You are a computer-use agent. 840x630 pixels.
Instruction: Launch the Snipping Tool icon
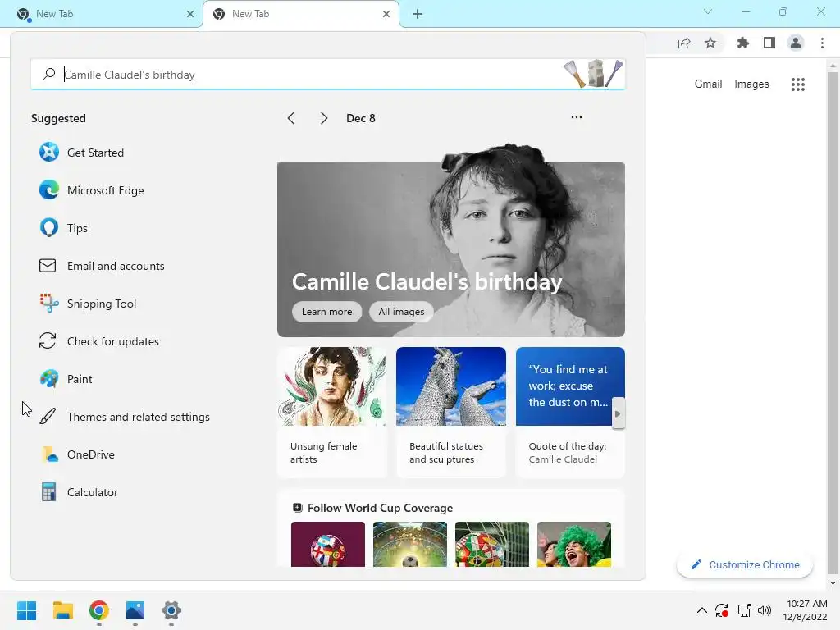tap(48, 304)
